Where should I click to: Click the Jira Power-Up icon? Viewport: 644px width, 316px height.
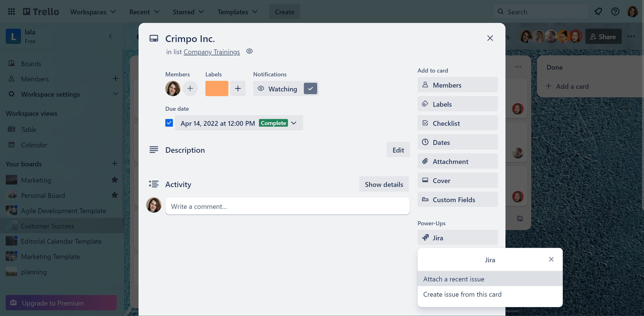pyautogui.click(x=425, y=237)
